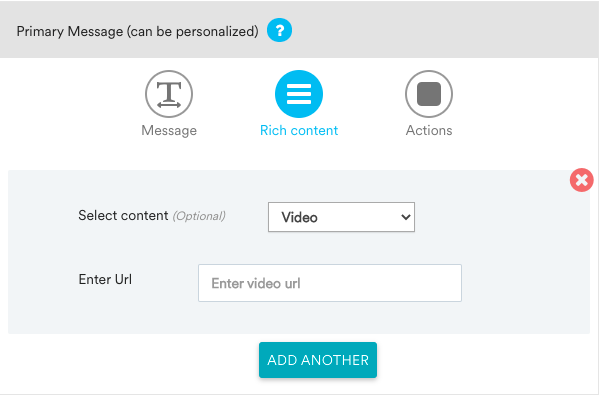Click the gray square inside Actions circle
The image size is (599, 395).
coord(429,94)
